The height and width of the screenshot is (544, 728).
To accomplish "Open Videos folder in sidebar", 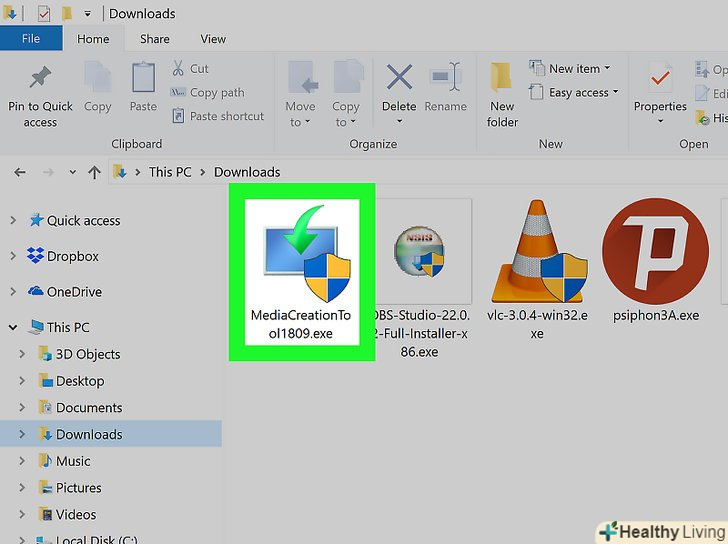I will tap(76, 514).
